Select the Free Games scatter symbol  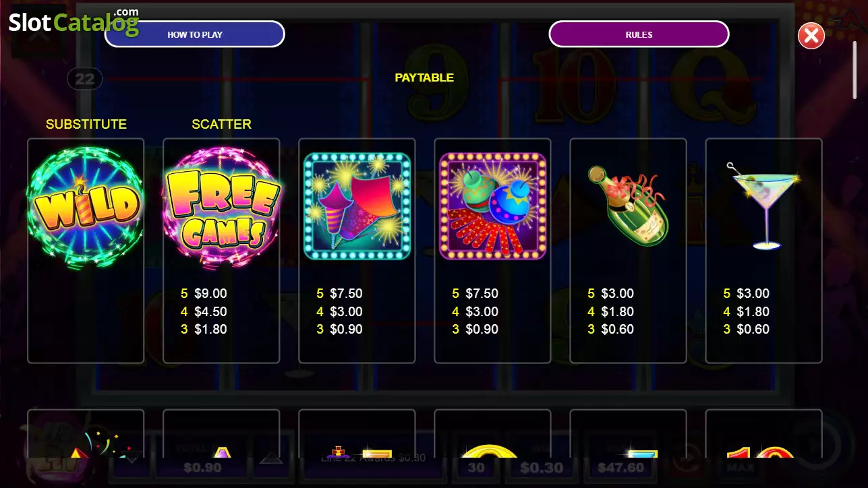[x=222, y=207]
